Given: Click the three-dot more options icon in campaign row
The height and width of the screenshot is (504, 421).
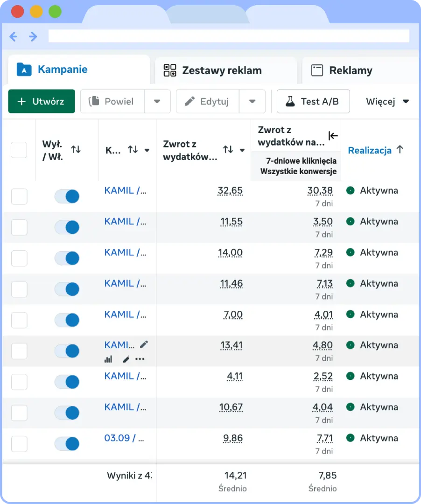Looking at the screenshot, I should tap(140, 359).
